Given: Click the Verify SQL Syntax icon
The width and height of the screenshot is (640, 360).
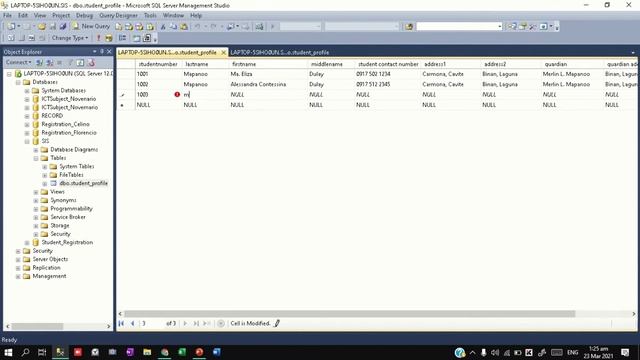Looking at the screenshot, I should tap(109, 38).
